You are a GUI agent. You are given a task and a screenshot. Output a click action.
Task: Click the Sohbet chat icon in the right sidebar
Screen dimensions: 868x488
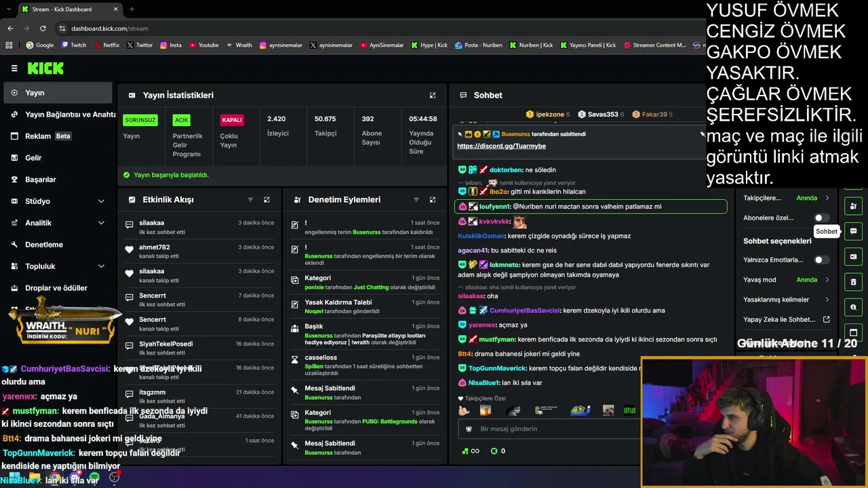point(853,231)
